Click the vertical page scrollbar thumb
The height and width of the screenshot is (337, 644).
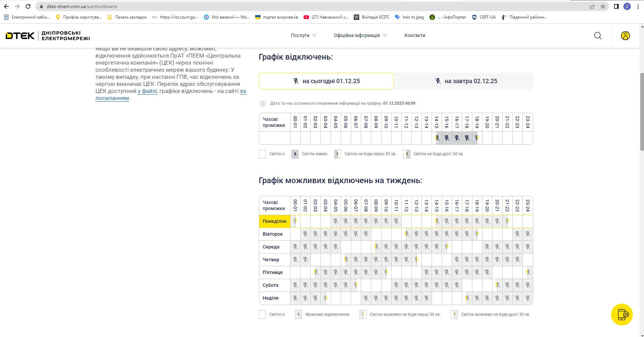click(641, 111)
